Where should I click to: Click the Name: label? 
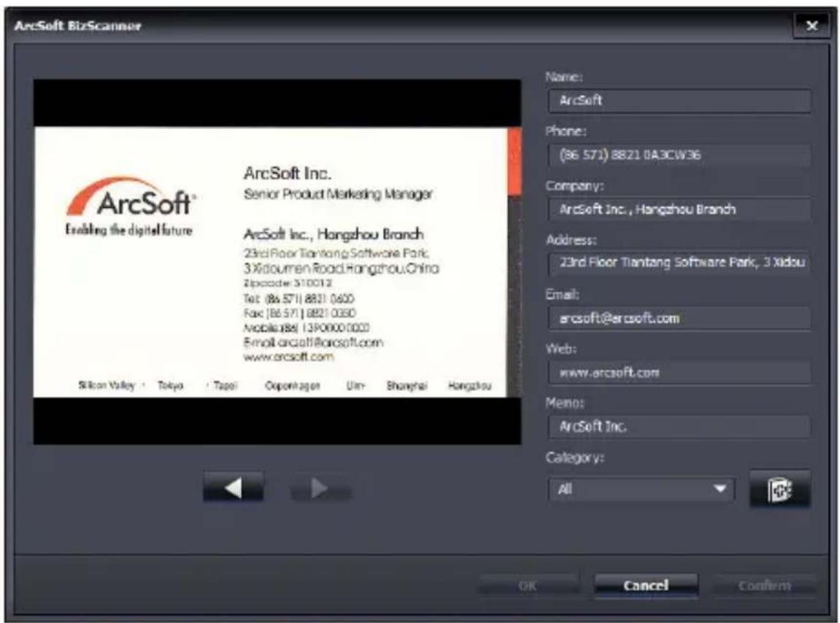click(x=564, y=77)
